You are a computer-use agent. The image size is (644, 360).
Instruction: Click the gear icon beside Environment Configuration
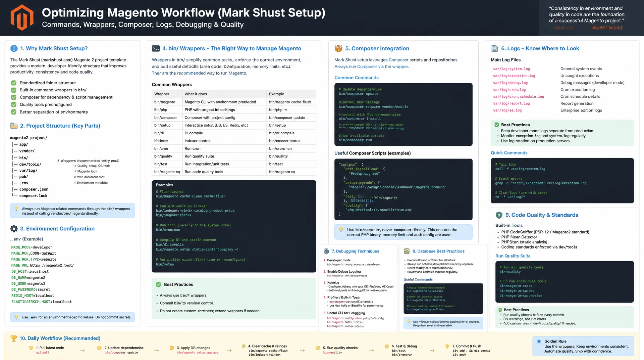pos(14,229)
